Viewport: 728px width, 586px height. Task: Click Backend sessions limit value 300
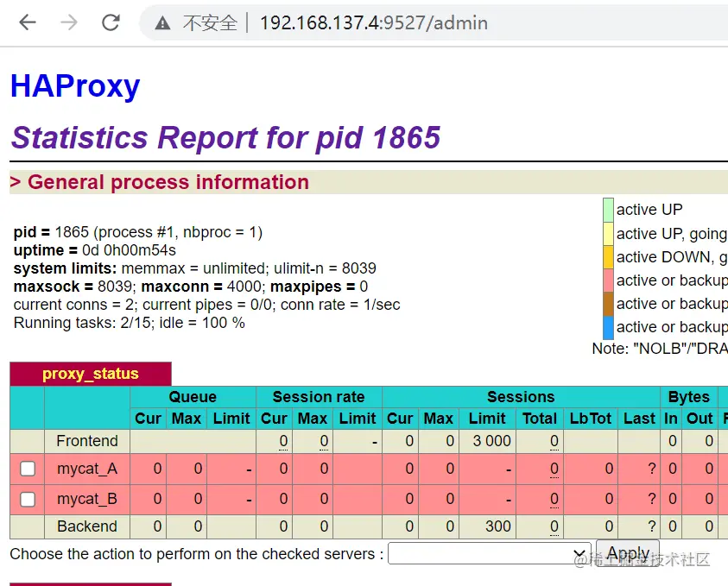(497, 526)
